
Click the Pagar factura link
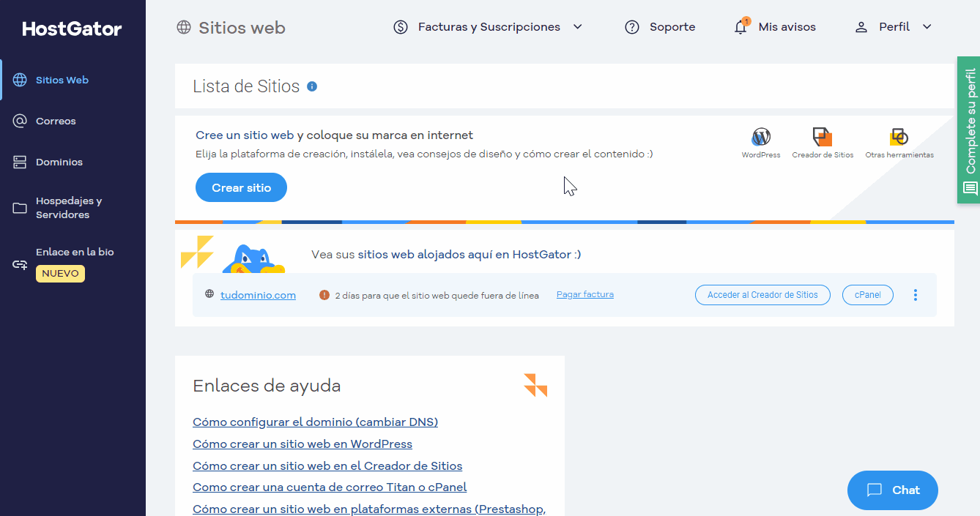[585, 294]
